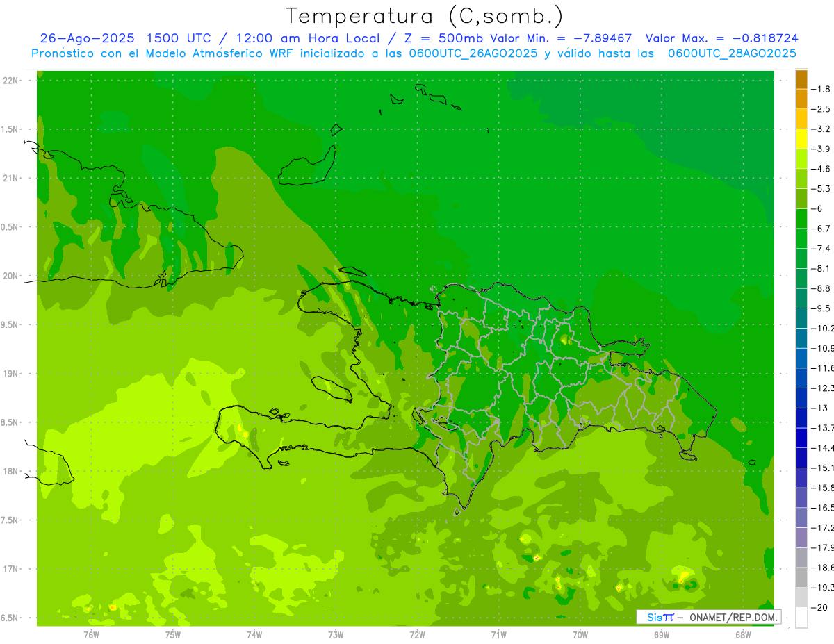The image size is (834, 644).
Task: Click the "-2.5" color scale value
Action: (x=821, y=109)
